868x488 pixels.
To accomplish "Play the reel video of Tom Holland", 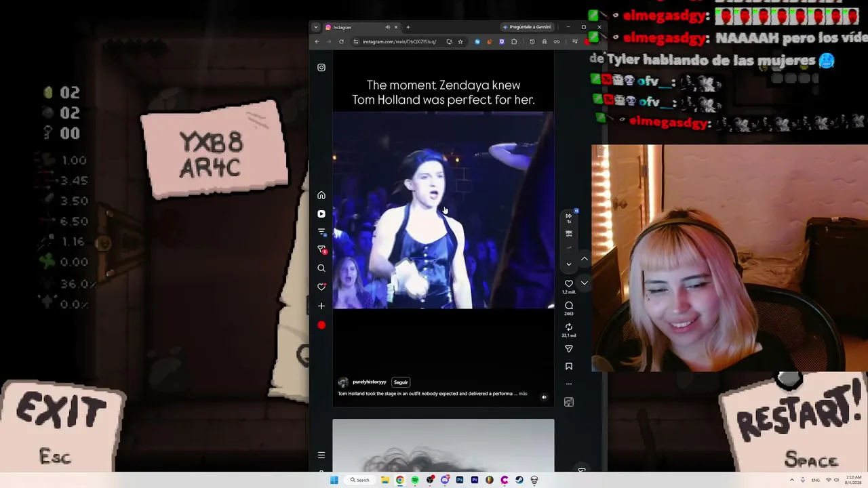I will [x=443, y=210].
